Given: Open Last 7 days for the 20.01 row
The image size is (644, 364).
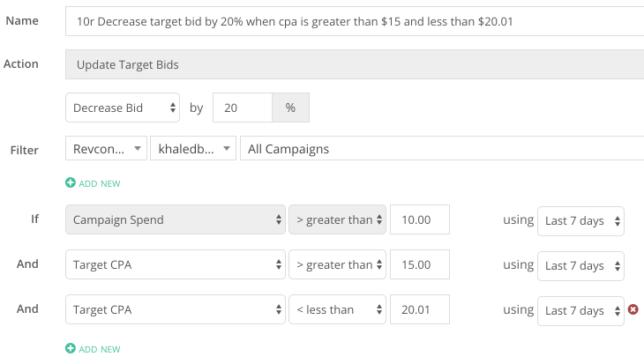Looking at the screenshot, I should pos(580,311).
